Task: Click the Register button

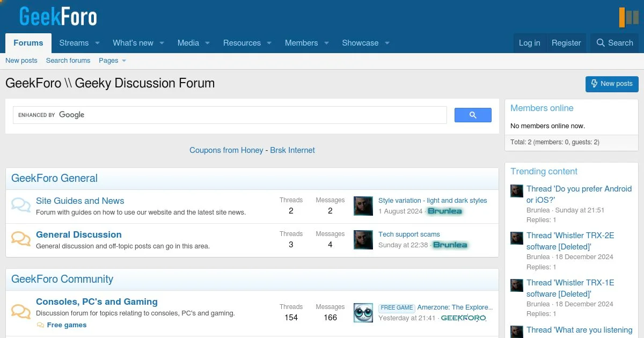Action: [566, 43]
